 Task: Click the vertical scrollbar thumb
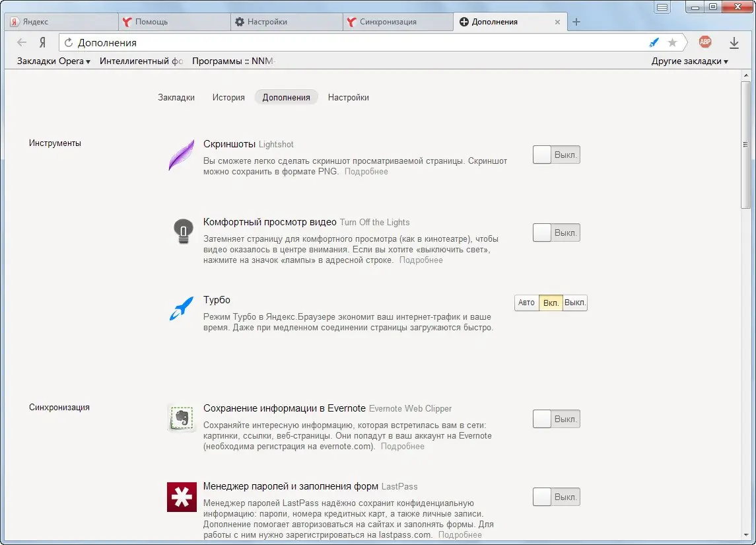[x=746, y=145]
